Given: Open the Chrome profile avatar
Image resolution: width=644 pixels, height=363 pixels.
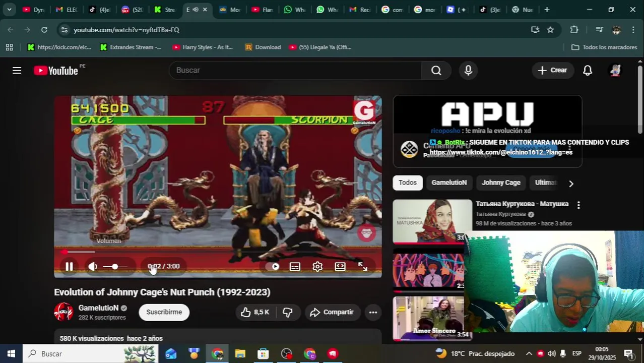Looking at the screenshot, I should (x=616, y=30).
